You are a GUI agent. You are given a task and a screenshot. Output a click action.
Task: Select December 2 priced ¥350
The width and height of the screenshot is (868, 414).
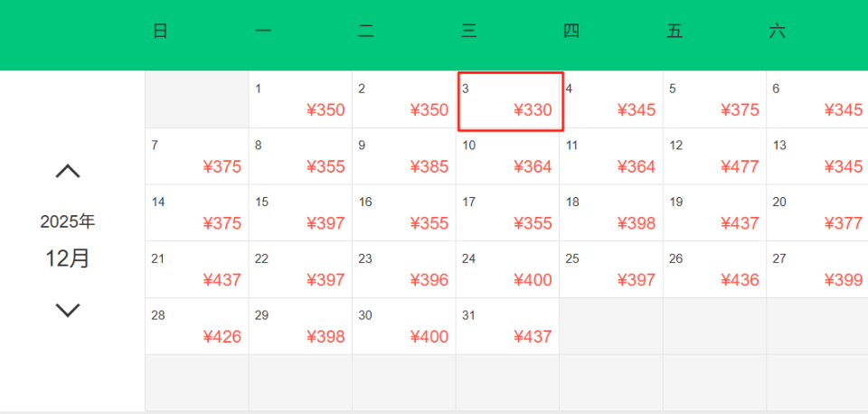coord(403,100)
